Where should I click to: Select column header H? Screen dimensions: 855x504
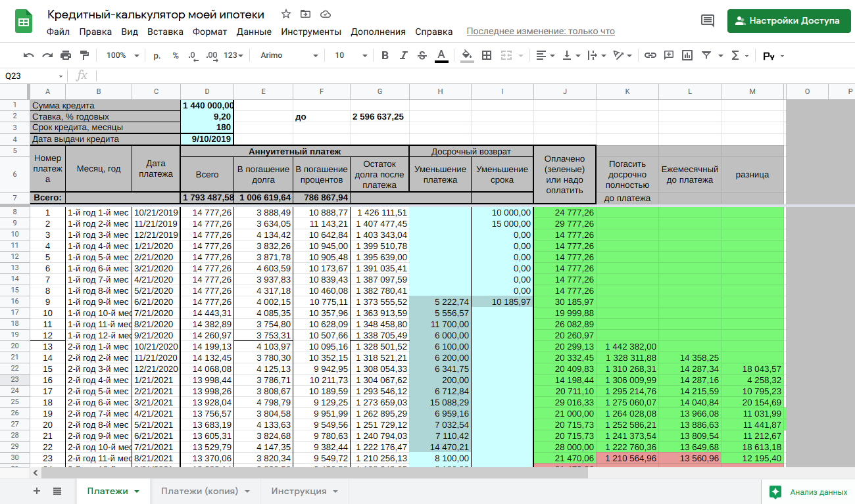[x=440, y=91]
